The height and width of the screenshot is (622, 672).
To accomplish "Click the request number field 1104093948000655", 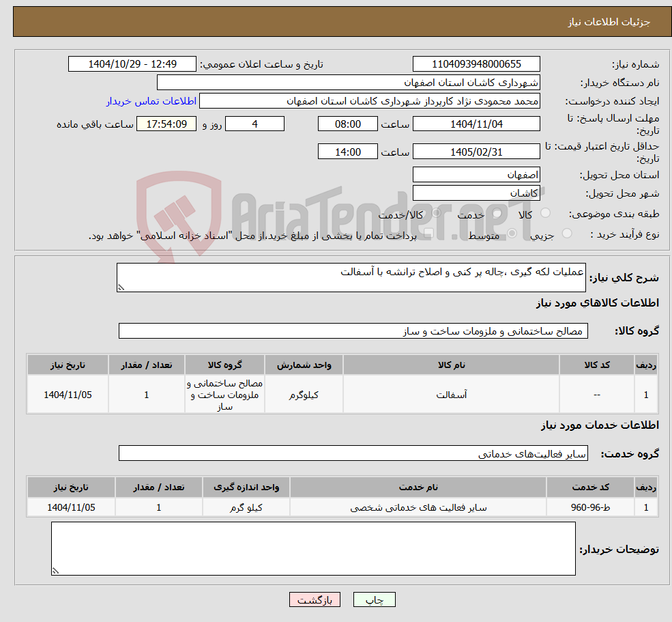I will (476, 63).
